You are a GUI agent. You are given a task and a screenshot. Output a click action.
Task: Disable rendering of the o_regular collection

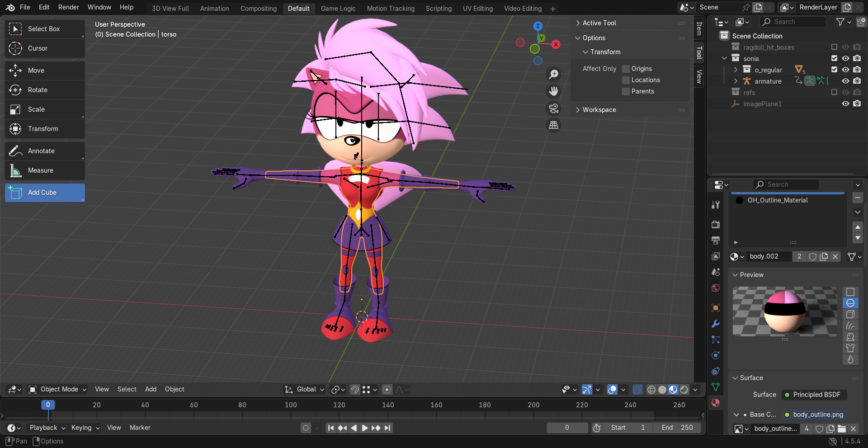(x=857, y=70)
